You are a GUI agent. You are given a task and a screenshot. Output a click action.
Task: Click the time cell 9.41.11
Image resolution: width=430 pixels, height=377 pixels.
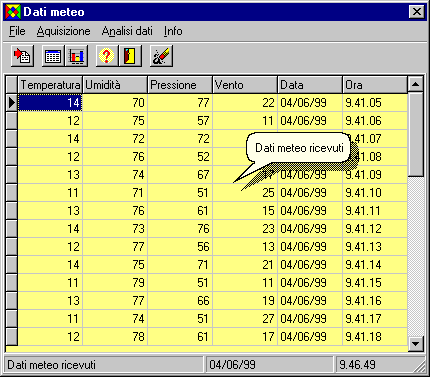click(375, 211)
